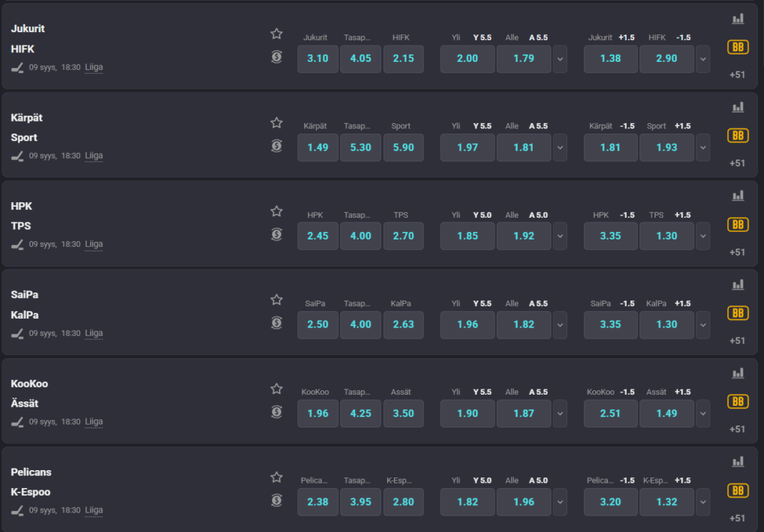Click the cash-out coin icon for HPK–TPS
This screenshot has height=532, width=764.
(x=277, y=234)
